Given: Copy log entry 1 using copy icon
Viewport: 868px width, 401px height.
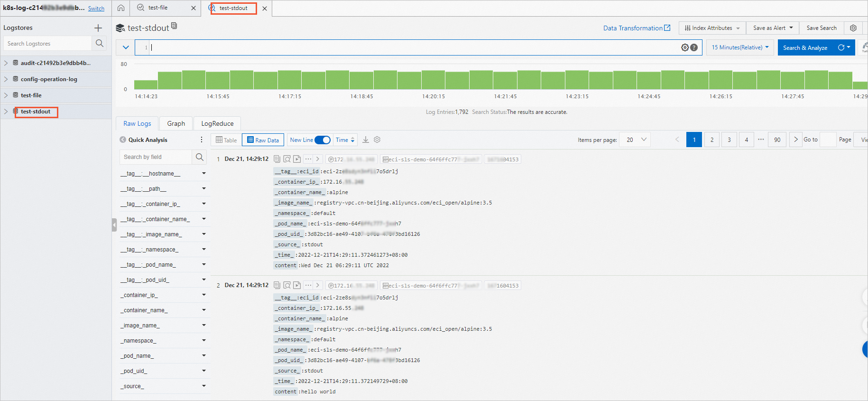Looking at the screenshot, I should coord(277,159).
